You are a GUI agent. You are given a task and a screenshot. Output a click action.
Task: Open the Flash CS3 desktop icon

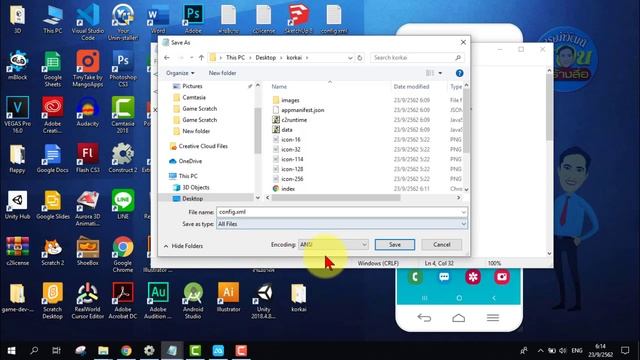tap(88, 158)
